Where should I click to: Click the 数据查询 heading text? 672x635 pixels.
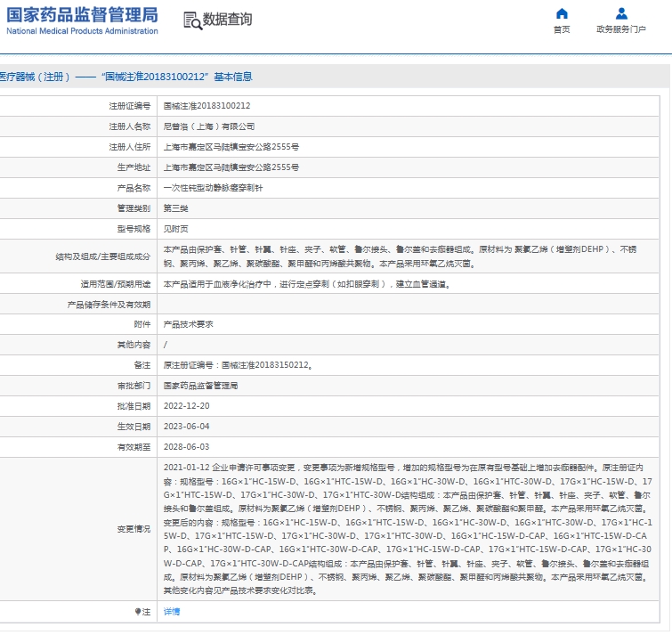click(x=227, y=20)
